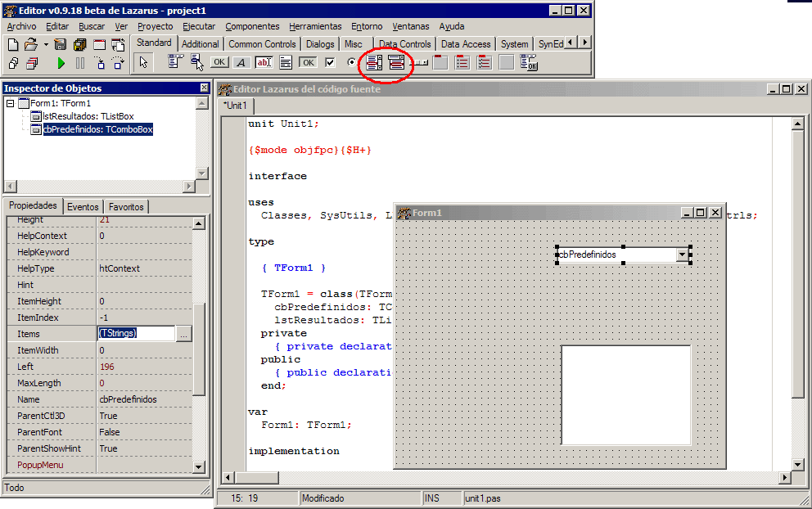Open the Archivo menu

tap(22, 26)
